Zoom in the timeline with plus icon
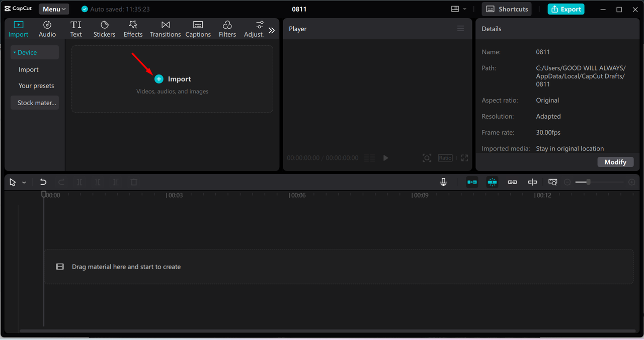The width and height of the screenshot is (644, 340). point(632,182)
